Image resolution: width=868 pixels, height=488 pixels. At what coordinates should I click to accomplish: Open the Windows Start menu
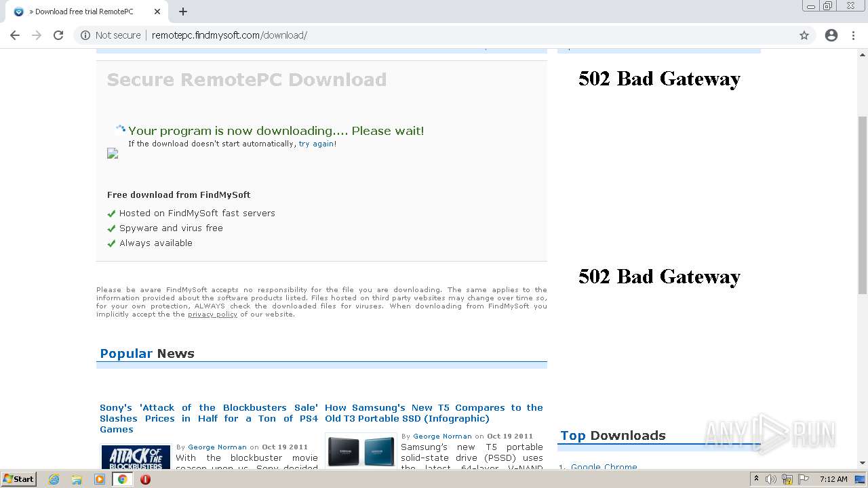[18, 479]
